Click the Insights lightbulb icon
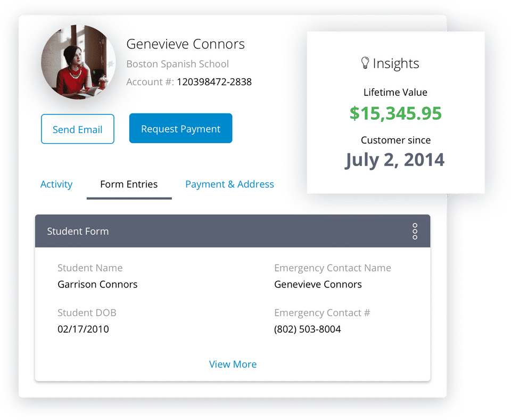 tap(365, 63)
